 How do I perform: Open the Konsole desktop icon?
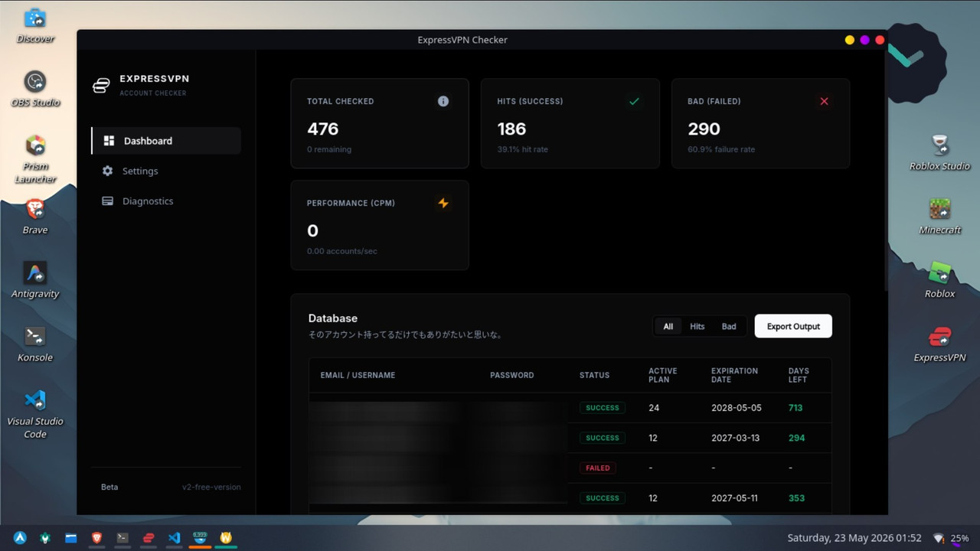pos(35,344)
